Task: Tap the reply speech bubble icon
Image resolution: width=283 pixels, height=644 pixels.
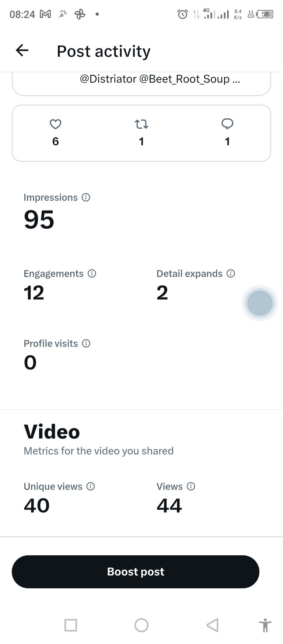Action: 227,124
